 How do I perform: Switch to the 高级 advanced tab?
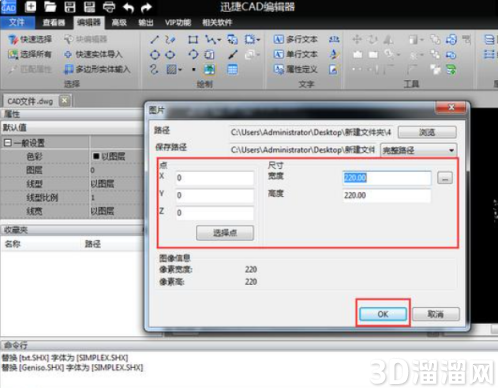(119, 22)
